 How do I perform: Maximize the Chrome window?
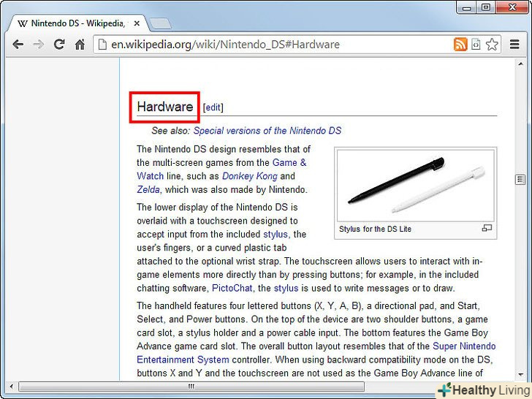pyautogui.click(x=486, y=7)
